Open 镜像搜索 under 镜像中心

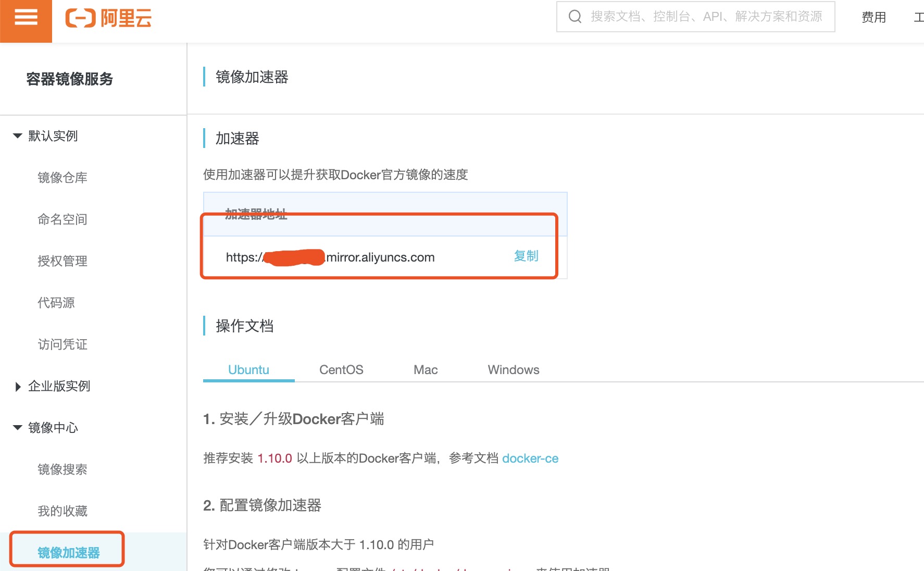[x=63, y=469]
